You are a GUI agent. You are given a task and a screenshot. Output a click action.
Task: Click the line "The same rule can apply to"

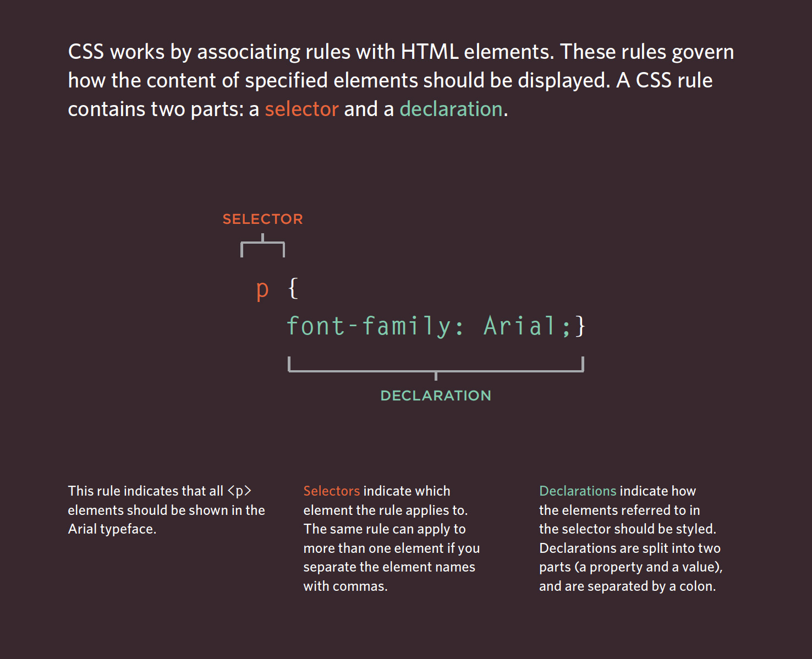(x=385, y=529)
